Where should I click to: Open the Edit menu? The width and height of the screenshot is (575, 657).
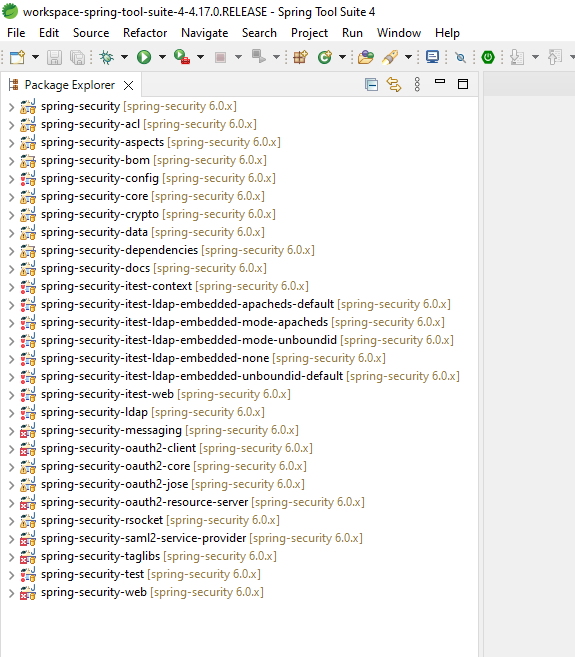click(49, 33)
